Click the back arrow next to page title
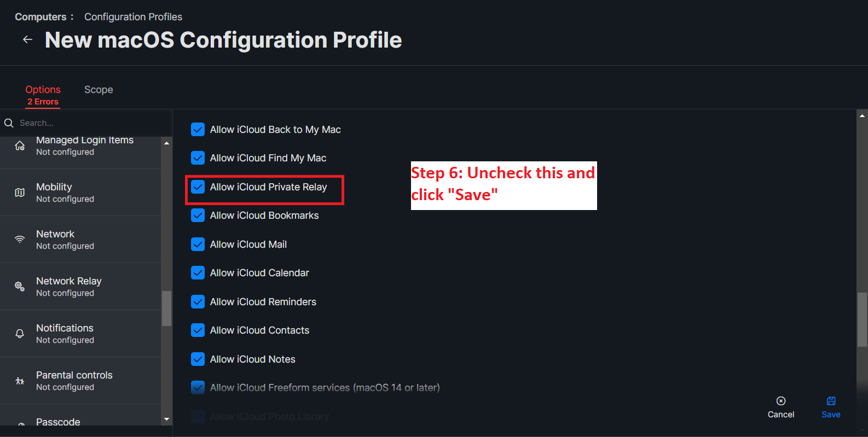This screenshot has height=437, width=868. (27, 39)
